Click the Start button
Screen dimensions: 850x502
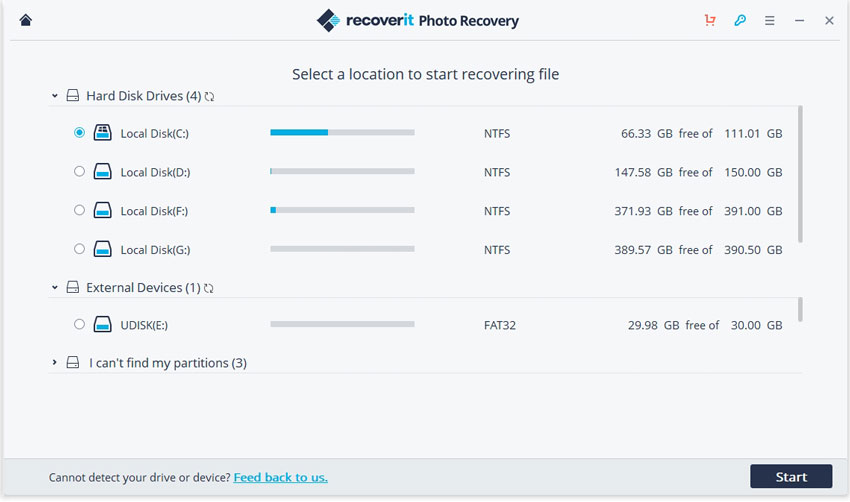[791, 477]
